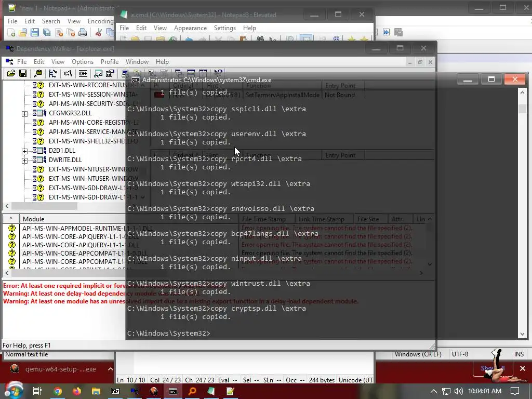Open 7-Zip from taskbar
This screenshot has width=532, height=399.
click(x=115, y=391)
